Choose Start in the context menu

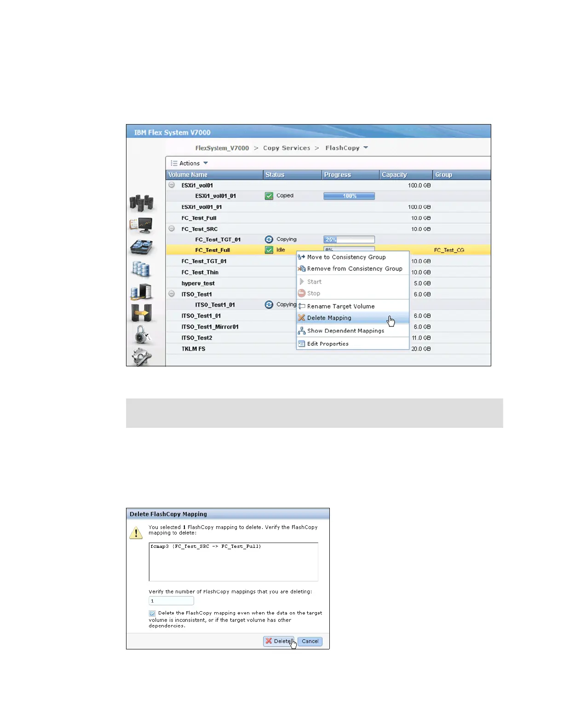[x=353, y=282]
